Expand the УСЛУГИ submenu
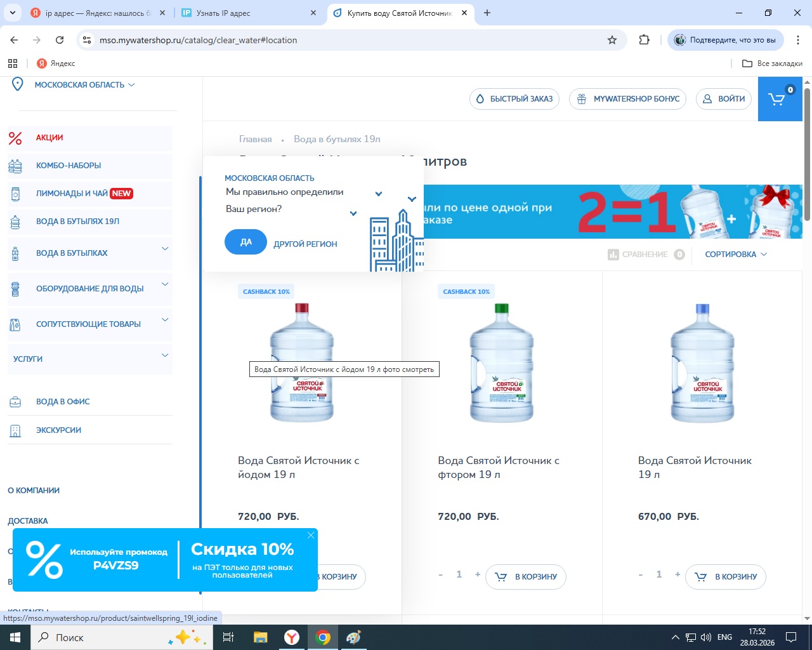 tap(165, 355)
